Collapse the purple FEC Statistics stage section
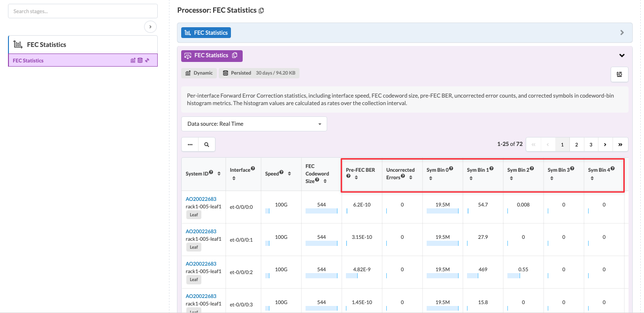The image size is (644, 313). (622, 55)
